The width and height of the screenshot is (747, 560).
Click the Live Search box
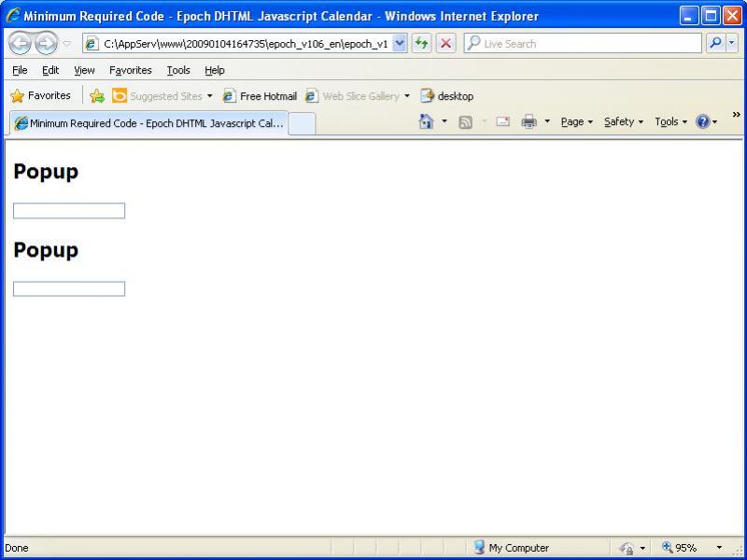click(583, 44)
